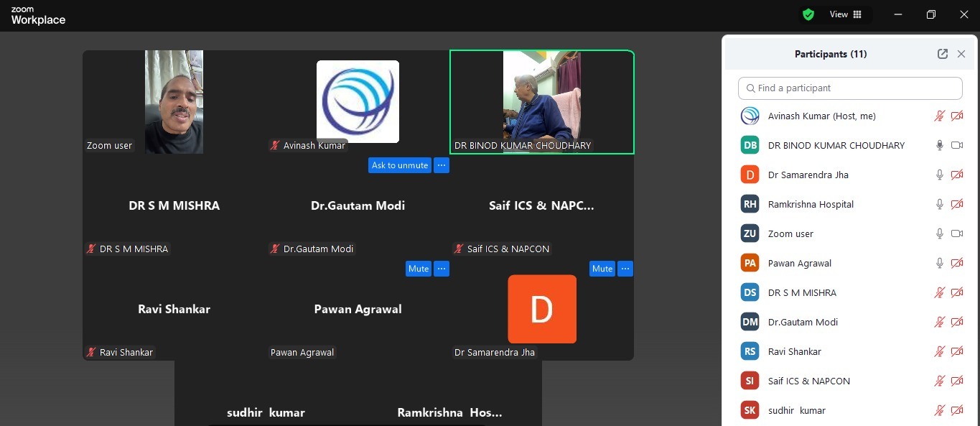Pop out the Participants panel
Viewport: 980px width, 426px height.
click(942, 54)
